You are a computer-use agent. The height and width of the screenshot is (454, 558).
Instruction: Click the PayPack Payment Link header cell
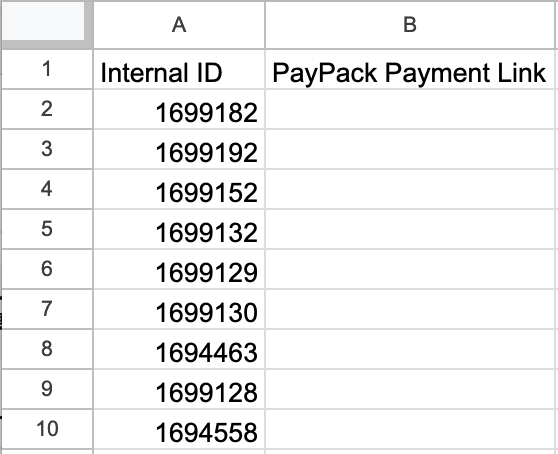[410, 69]
